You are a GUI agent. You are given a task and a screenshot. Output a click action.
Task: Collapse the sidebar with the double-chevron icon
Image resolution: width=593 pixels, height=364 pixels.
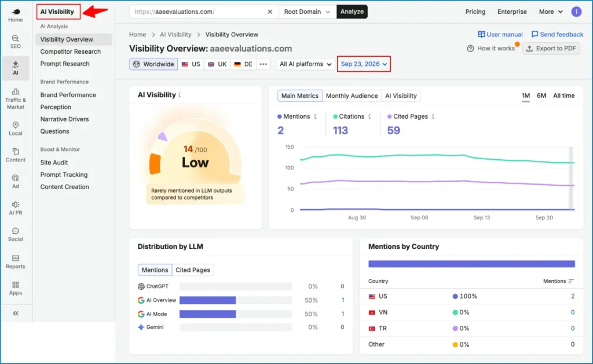click(x=16, y=313)
